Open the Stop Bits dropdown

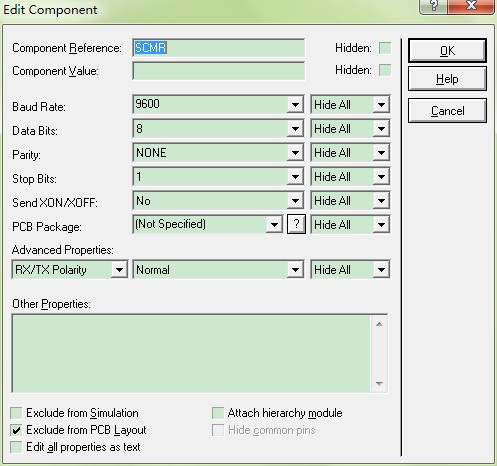click(295, 177)
